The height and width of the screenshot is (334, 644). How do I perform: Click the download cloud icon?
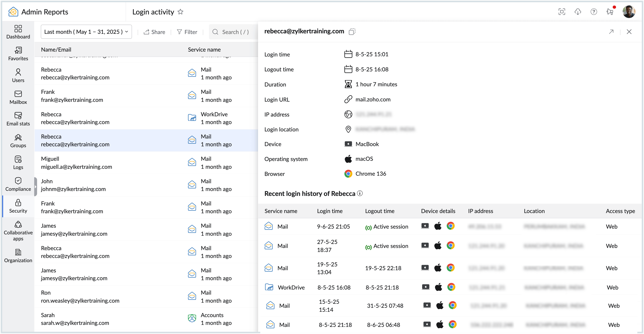coord(578,12)
